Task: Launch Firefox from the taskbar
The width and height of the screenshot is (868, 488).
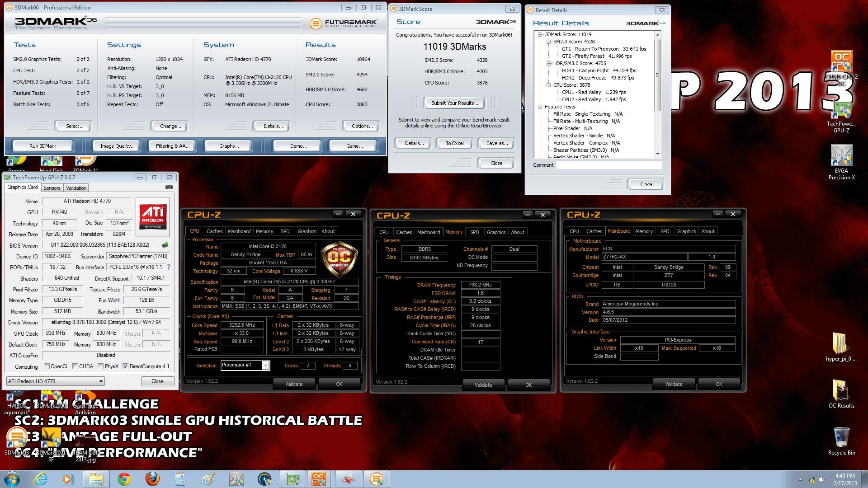Action: (x=152, y=479)
